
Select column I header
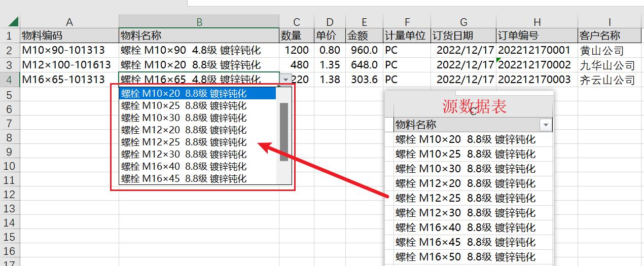[610, 22]
